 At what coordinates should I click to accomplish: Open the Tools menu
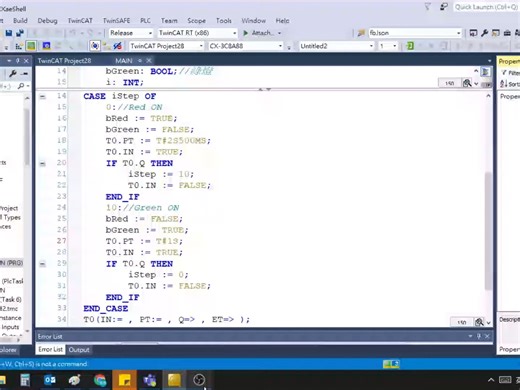224,21
